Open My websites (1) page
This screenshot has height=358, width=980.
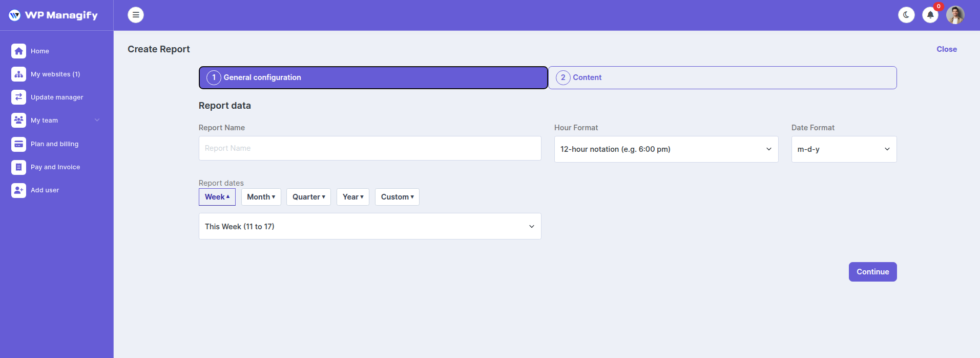(x=55, y=74)
